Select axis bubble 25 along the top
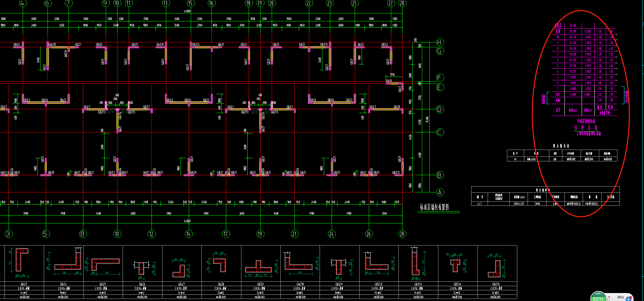Screen dimensions: 644x301 click(354, 3)
